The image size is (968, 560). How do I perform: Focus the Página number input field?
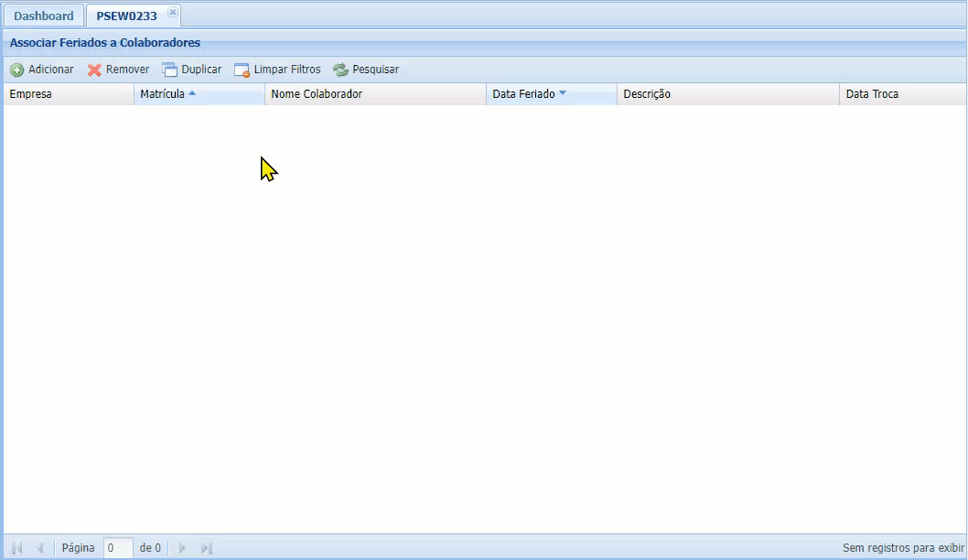pyautogui.click(x=118, y=548)
